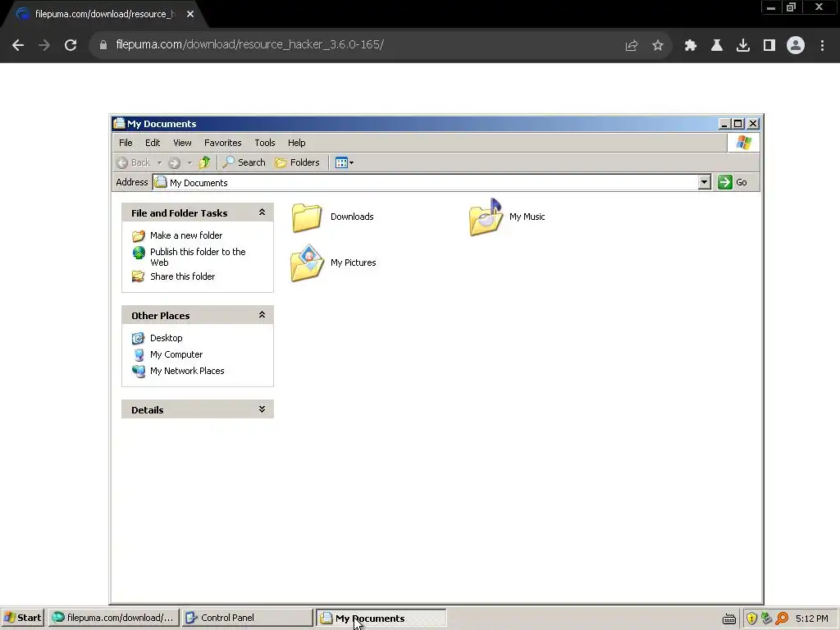Switch to filepuma.com taskbar window
840x630 pixels.
113,618
